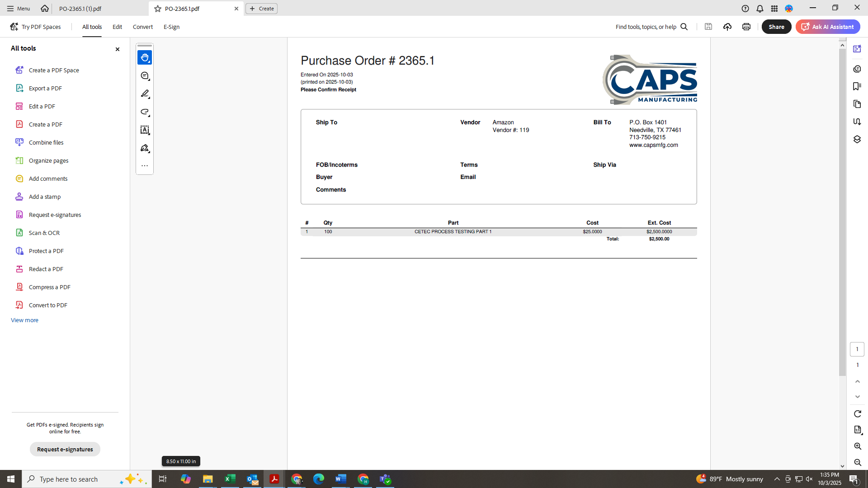Click the vertical scrollbar of the document
The image size is (868, 488).
[x=842, y=212]
